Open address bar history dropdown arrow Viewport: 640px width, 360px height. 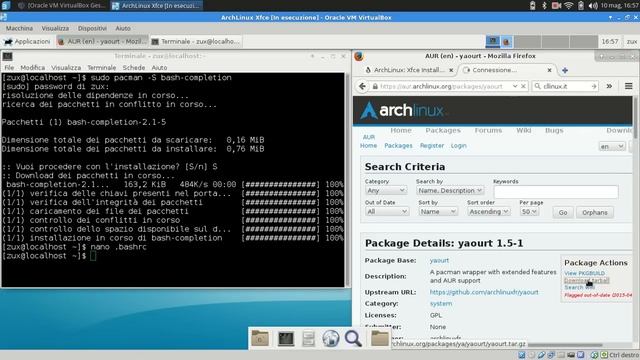pyautogui.click(x=515, y=86)
